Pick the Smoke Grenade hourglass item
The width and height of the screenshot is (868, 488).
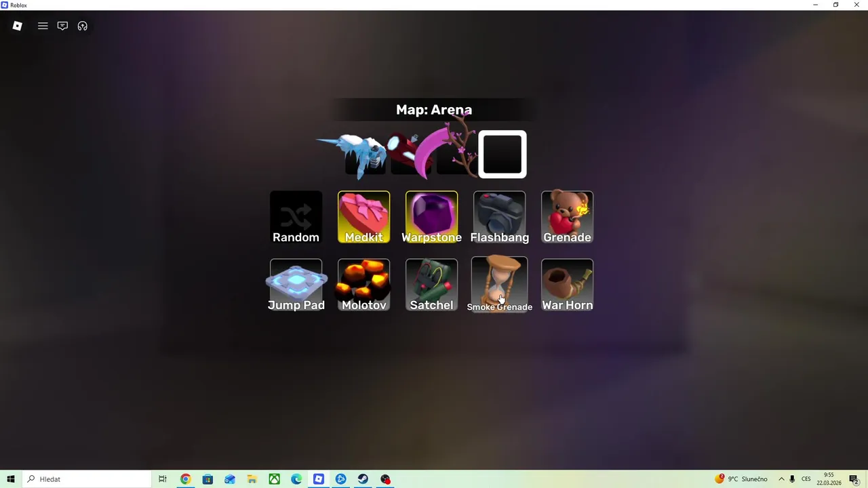click(x=500, y=285)
